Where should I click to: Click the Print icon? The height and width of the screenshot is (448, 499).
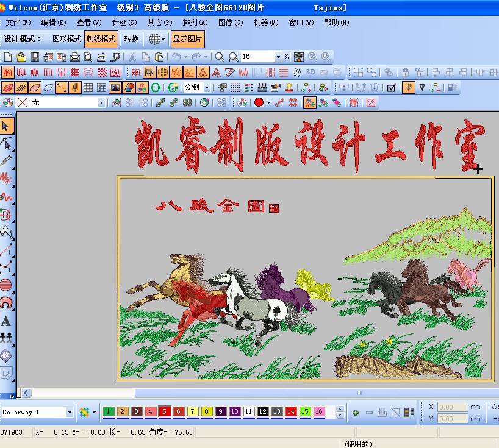point(75,57)
